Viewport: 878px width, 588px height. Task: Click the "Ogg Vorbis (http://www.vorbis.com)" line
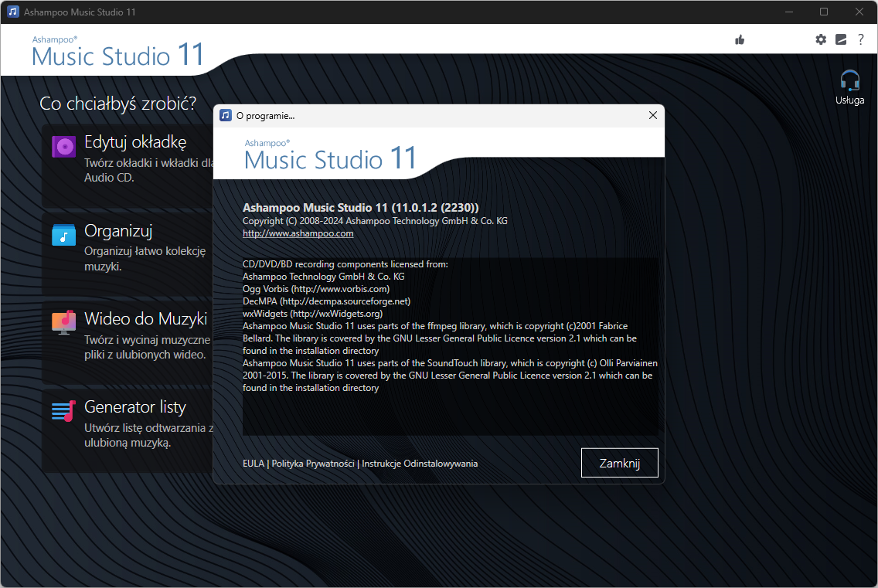point(316,289)
